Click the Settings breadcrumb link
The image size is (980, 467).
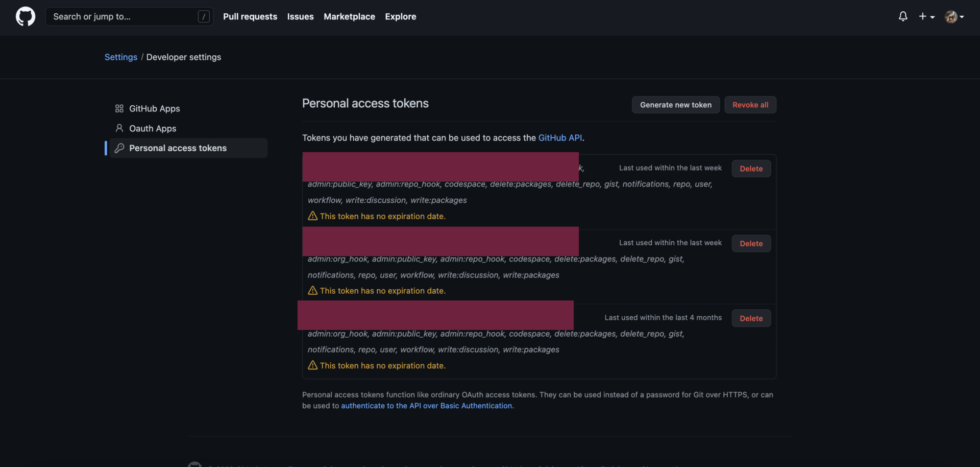coord(121,57)
